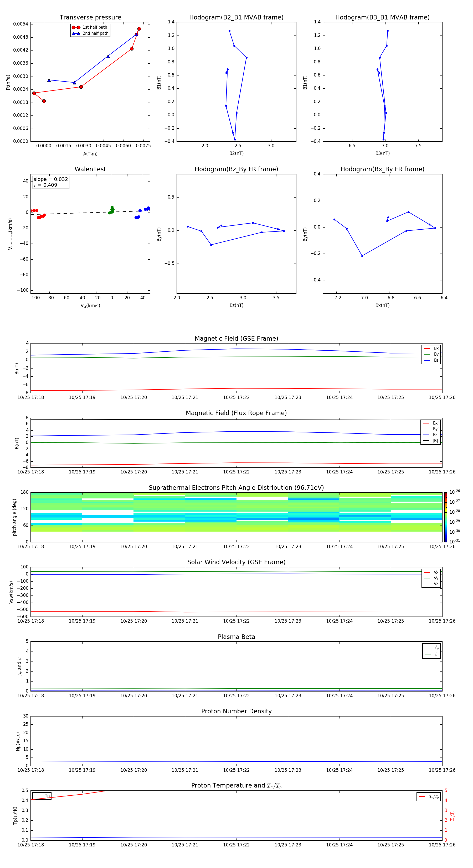Click the 'Plasma Beta' title

236,637
